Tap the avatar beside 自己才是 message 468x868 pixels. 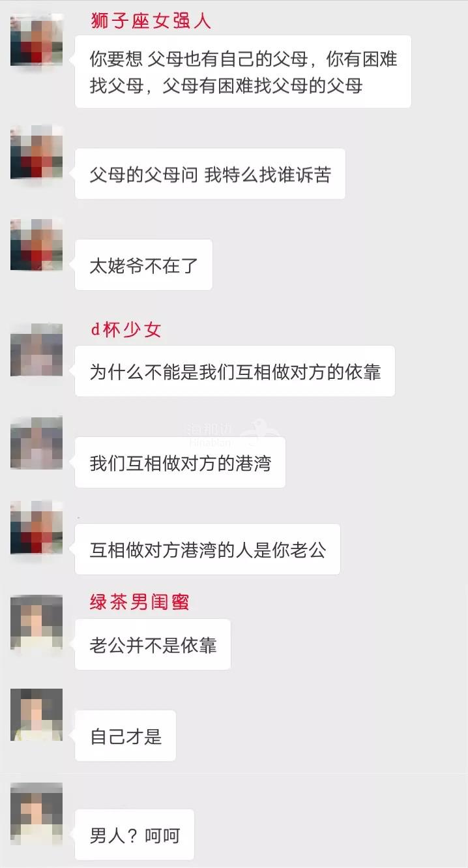(37, 715)
